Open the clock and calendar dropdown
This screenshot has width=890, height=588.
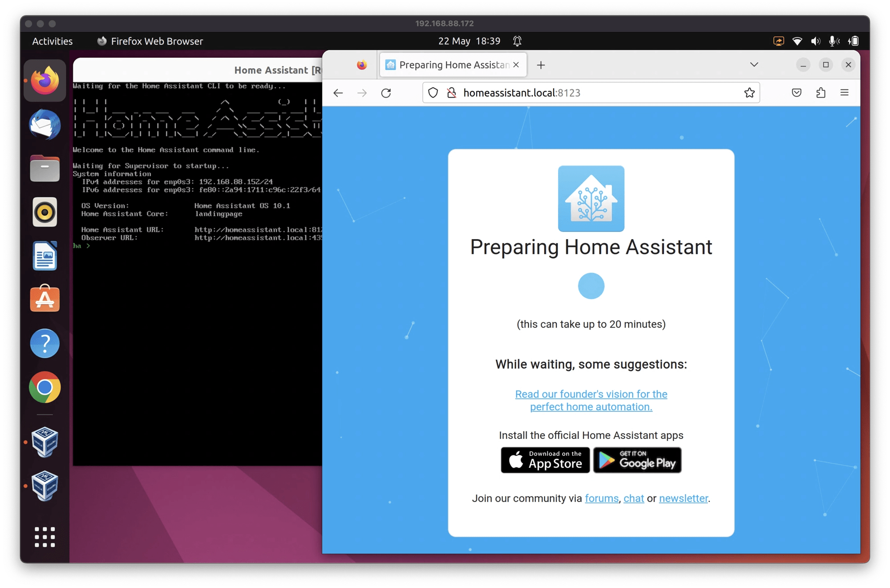469,41
